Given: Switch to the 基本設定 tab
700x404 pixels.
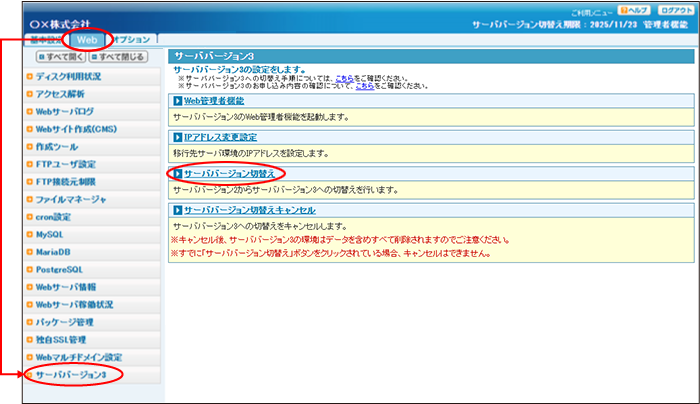Looking at the screenshot, I should (x=43, y=41).
